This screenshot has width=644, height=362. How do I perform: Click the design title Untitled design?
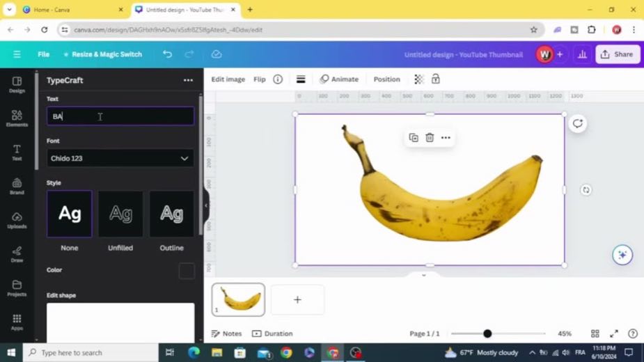click(x=463, y=54)
